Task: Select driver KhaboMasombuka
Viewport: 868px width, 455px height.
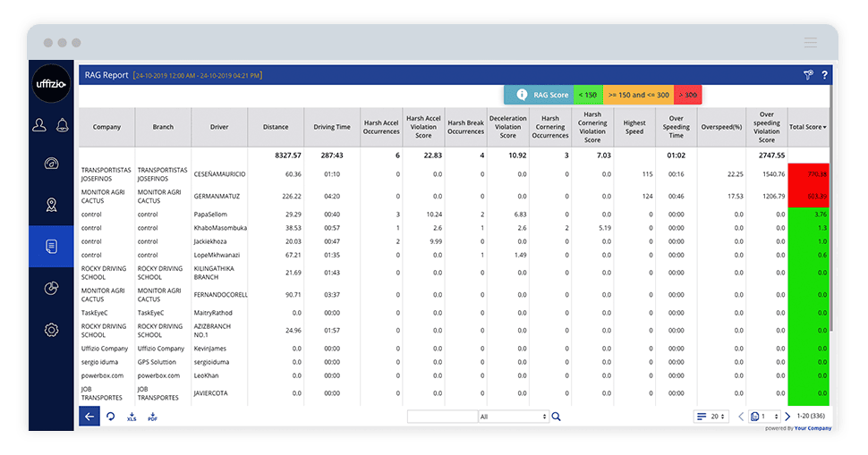Action: 220,228
